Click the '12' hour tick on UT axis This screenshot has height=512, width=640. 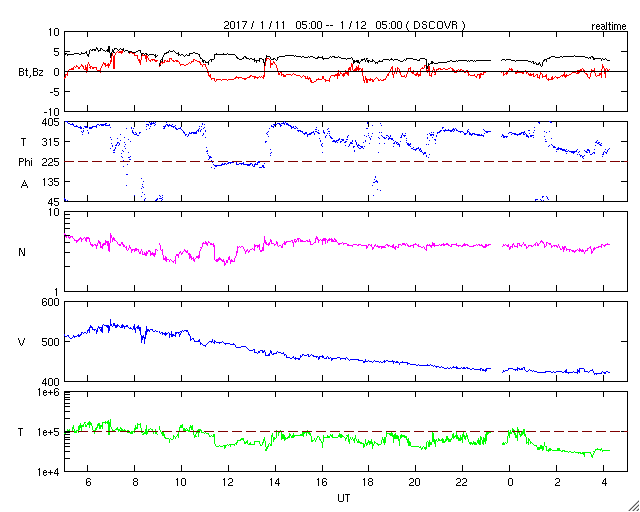[x=228, y=482]
